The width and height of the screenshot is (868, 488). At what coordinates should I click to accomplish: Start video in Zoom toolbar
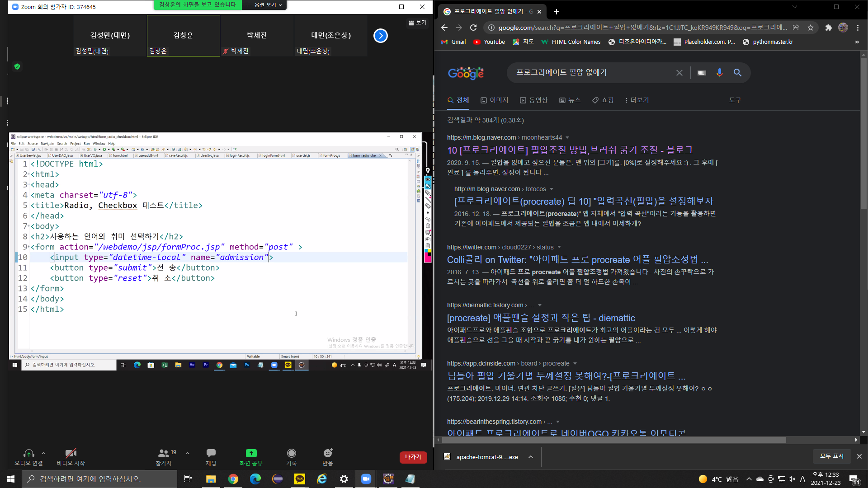(71, 453)
